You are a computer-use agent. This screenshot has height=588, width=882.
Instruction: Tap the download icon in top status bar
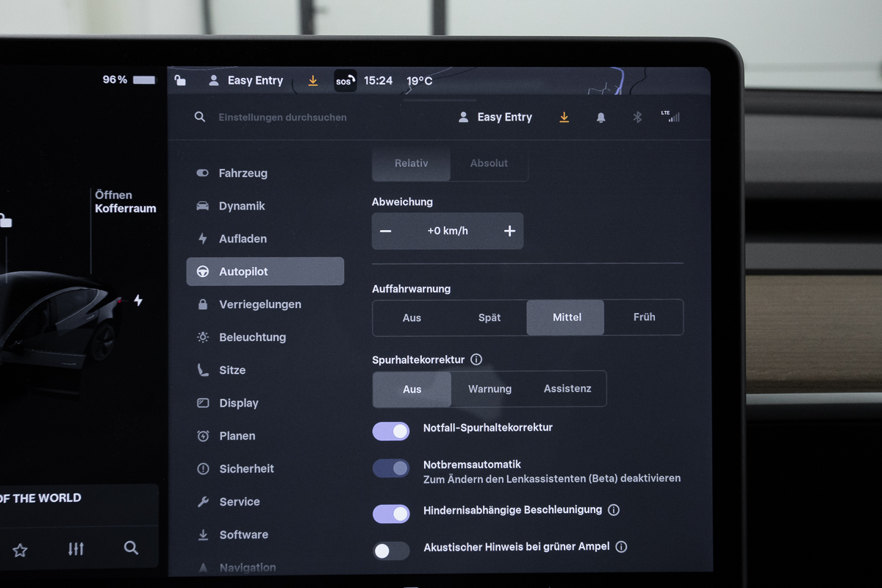[313, 81]
